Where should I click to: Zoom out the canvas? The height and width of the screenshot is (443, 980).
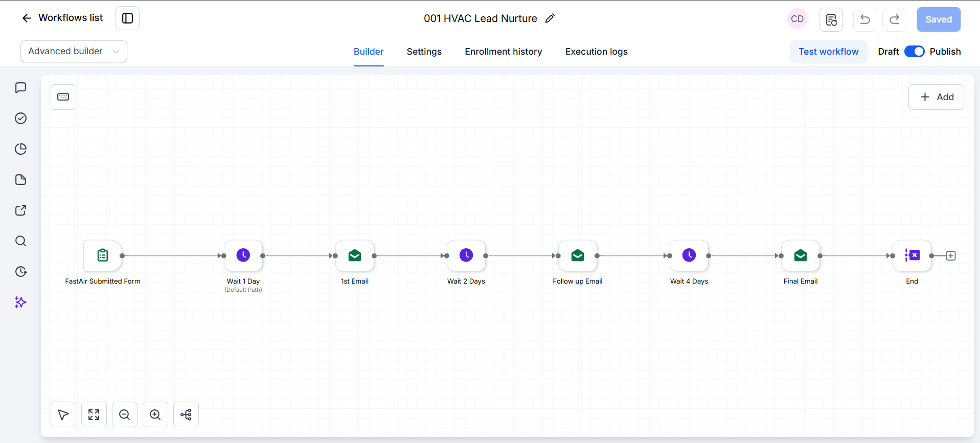tap(125, 414)
